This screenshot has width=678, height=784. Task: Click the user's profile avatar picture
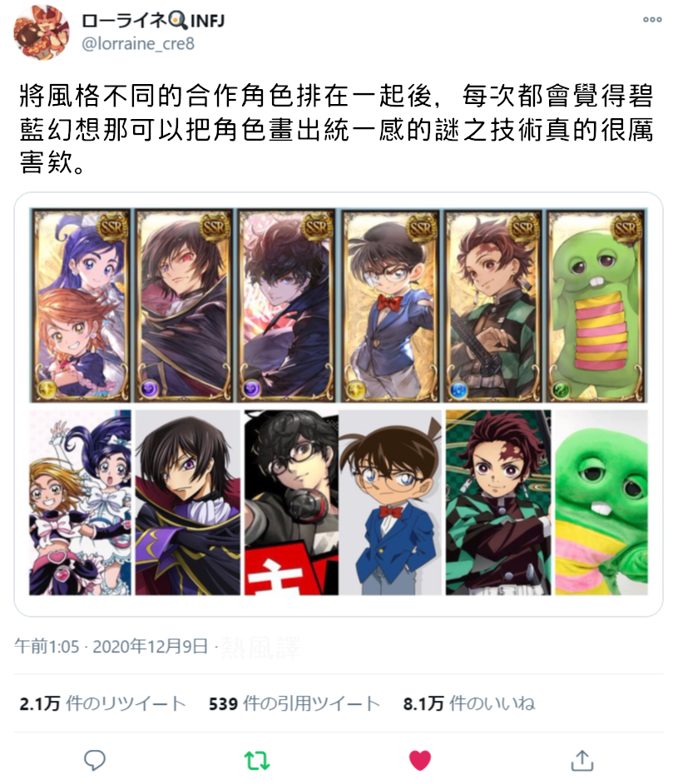coord(41,33)
